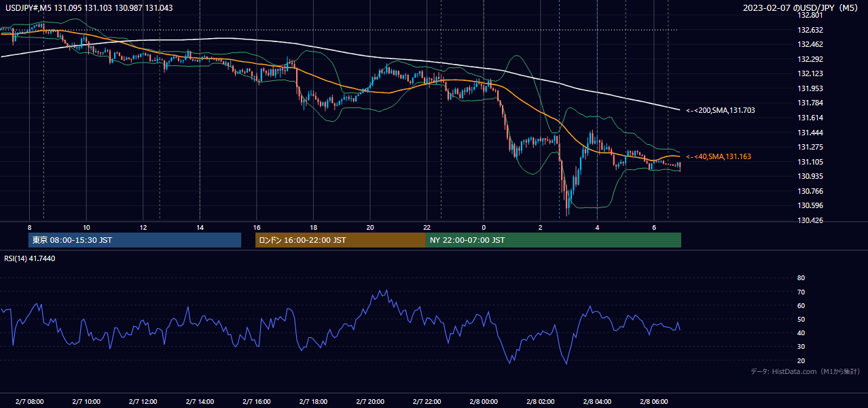Click the 2/7 10:00 time axis label

86,402
